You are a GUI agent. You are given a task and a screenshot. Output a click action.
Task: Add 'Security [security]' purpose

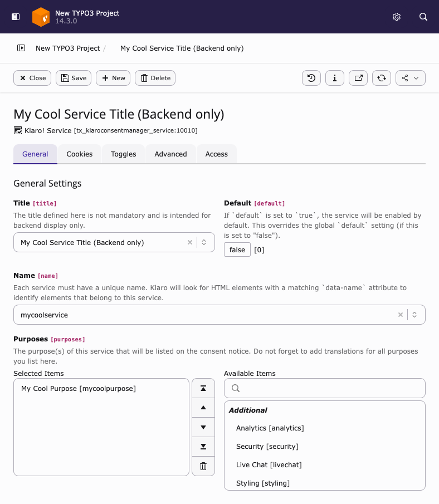tap(267, 447)
